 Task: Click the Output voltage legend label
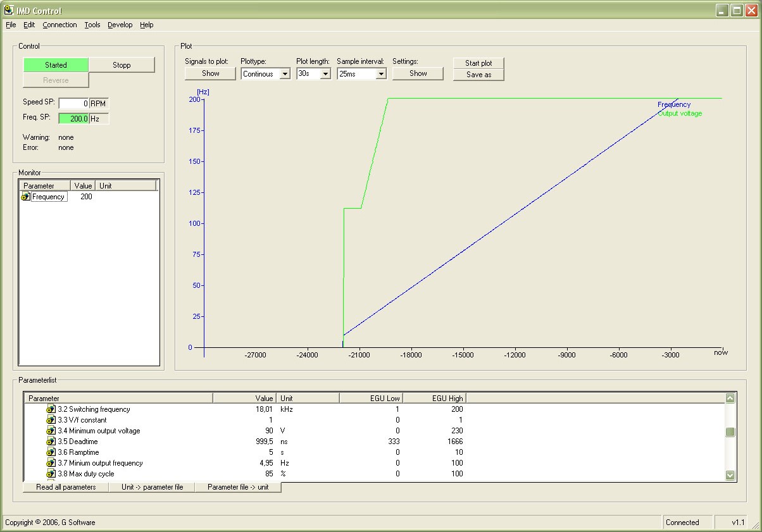(680, 113)
